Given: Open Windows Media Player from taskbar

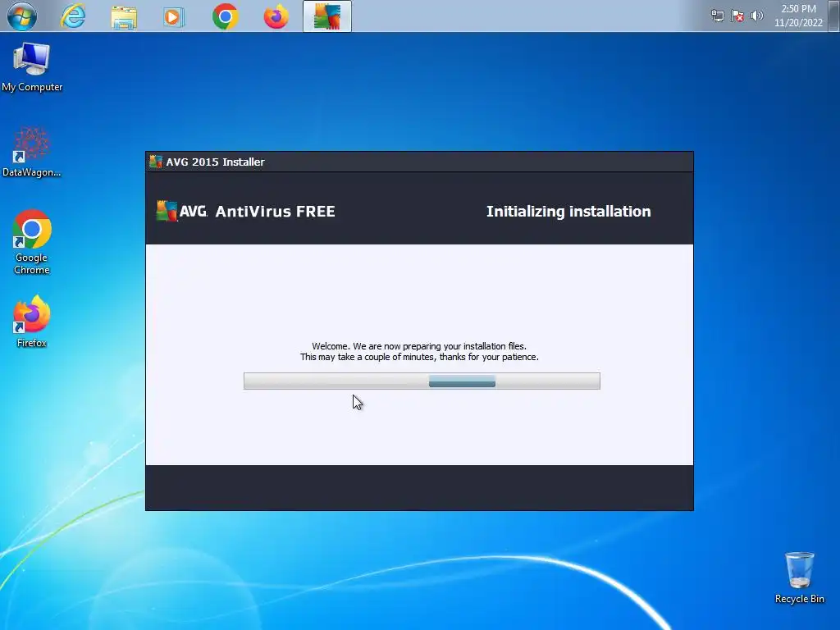Looking at the screenshot, I should [x=174, y=16].
